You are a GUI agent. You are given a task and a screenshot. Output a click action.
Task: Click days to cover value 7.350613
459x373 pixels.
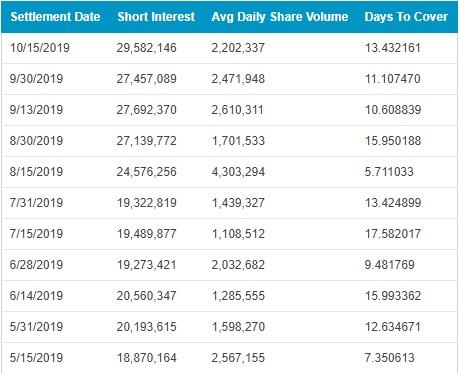[390, 358]
